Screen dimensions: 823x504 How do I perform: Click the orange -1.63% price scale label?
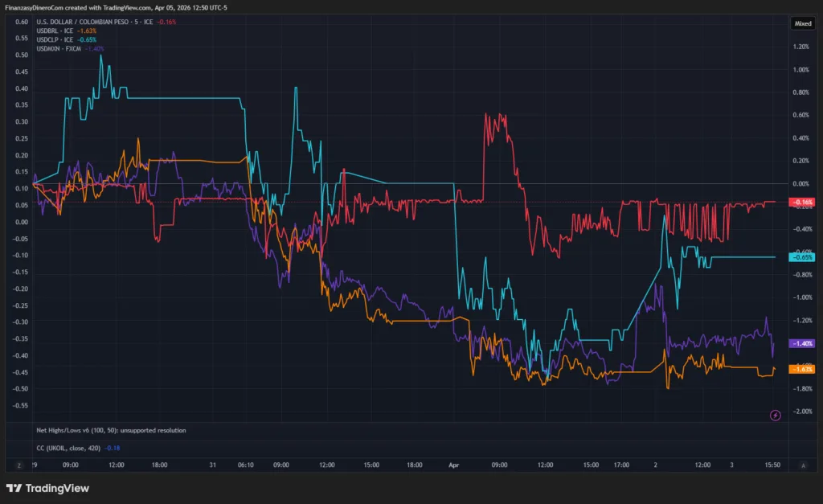coord(803,369)
